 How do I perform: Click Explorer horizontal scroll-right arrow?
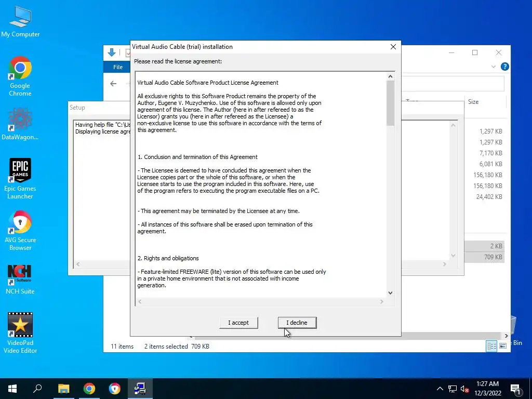coord(506,336)
